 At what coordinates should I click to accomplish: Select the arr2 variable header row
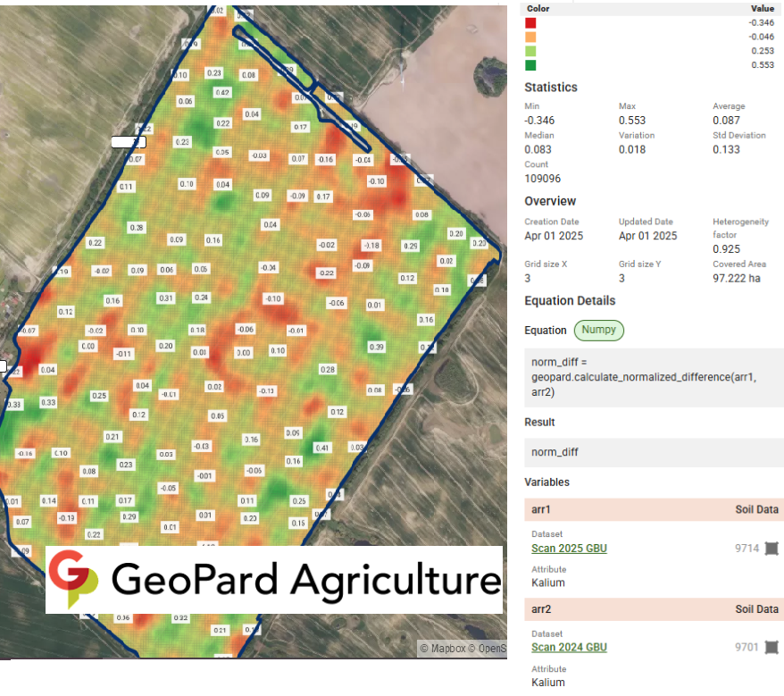[x=653, y=608]
